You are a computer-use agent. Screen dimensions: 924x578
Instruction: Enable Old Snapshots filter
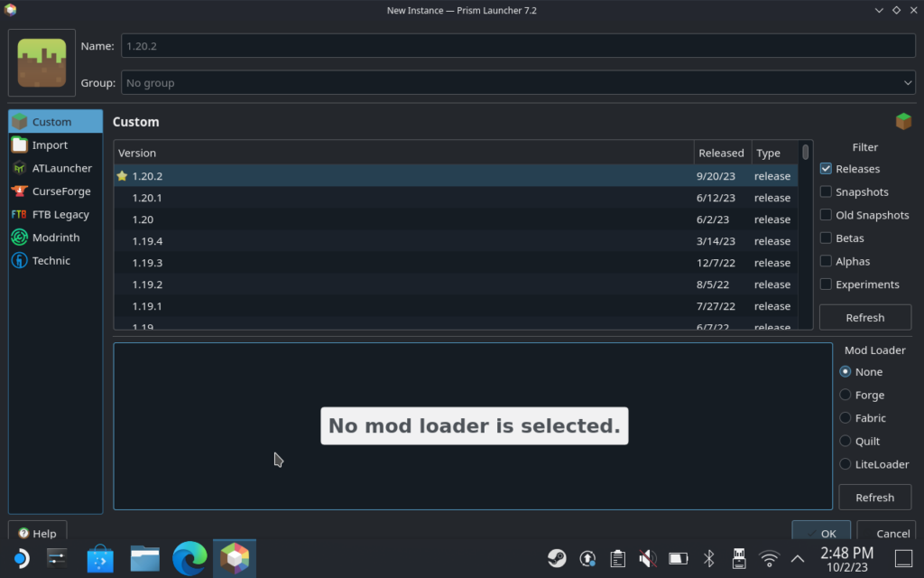[x=826, y=215]
